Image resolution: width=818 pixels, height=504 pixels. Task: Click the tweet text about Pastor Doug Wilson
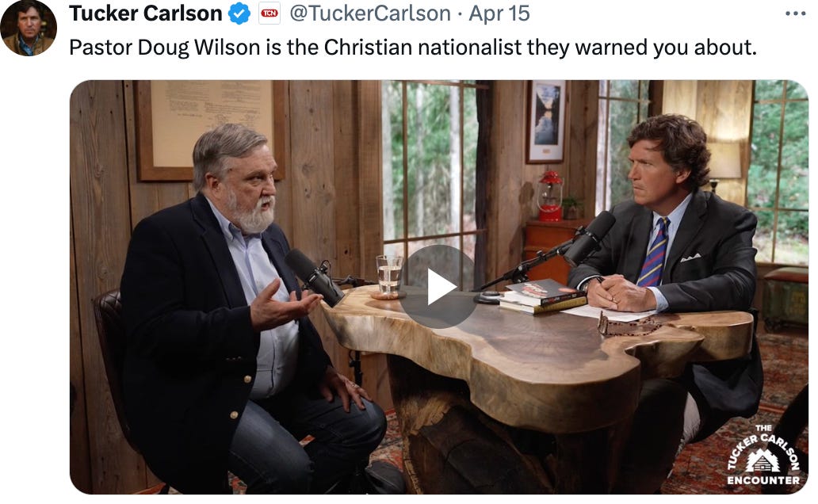(413, 48)
